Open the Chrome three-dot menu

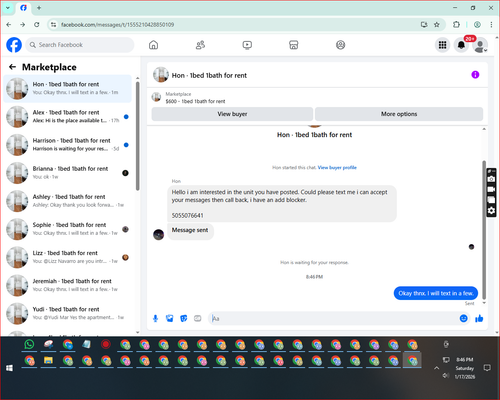click(x=491, y=25)
